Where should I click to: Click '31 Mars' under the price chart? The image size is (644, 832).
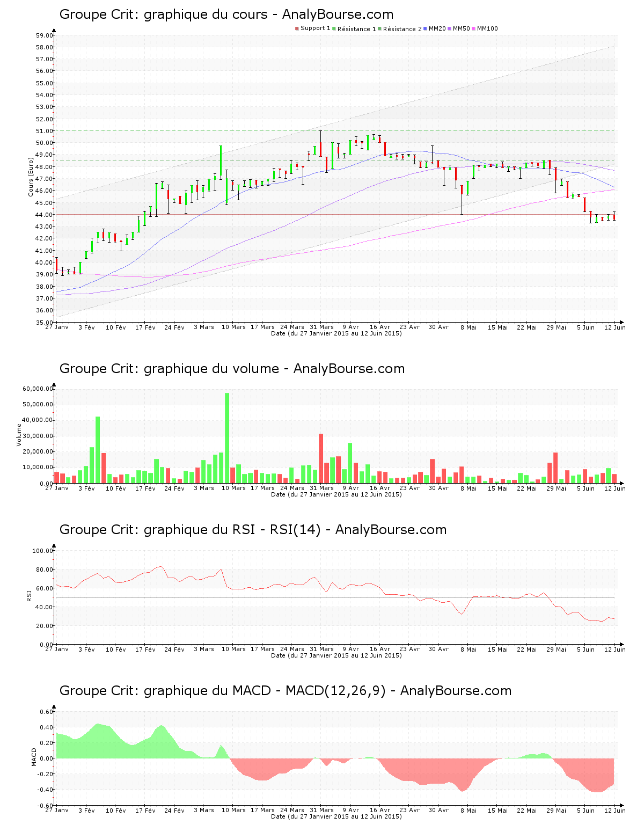[x=322, y=327]
